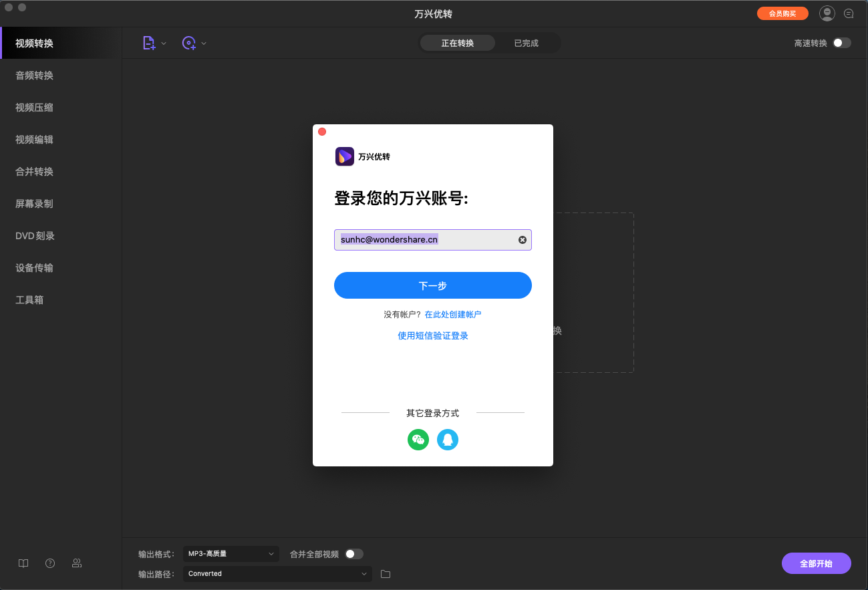Viewport: 868px width, 590px height.
Task: Click the load DVD icon
Action: pyautogui.click(x=189, y=42)
